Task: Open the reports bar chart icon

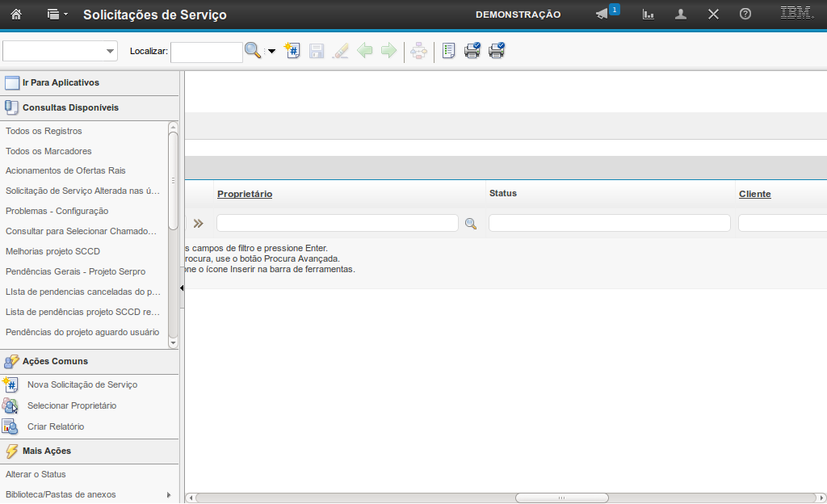Action: tap(648, 15)
